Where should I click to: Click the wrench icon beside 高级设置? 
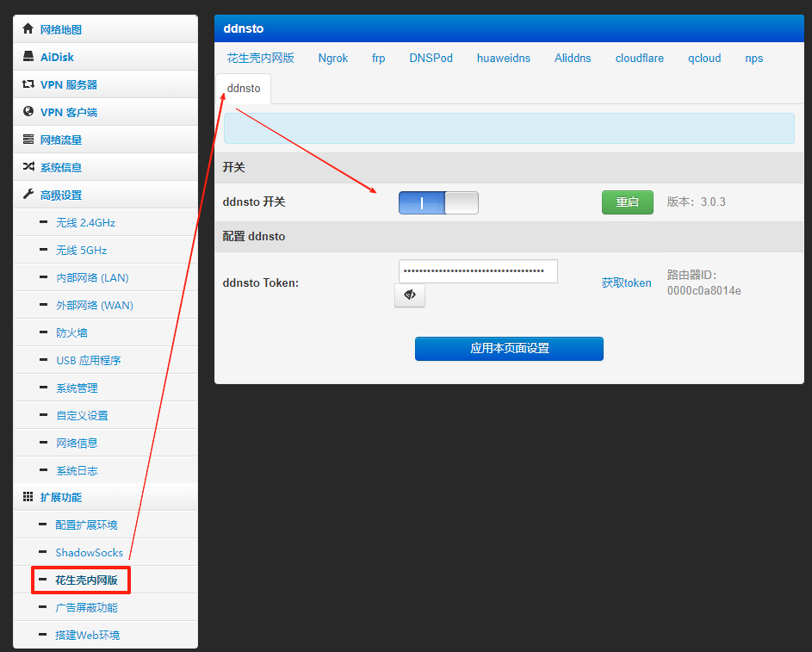coord(28,195)
